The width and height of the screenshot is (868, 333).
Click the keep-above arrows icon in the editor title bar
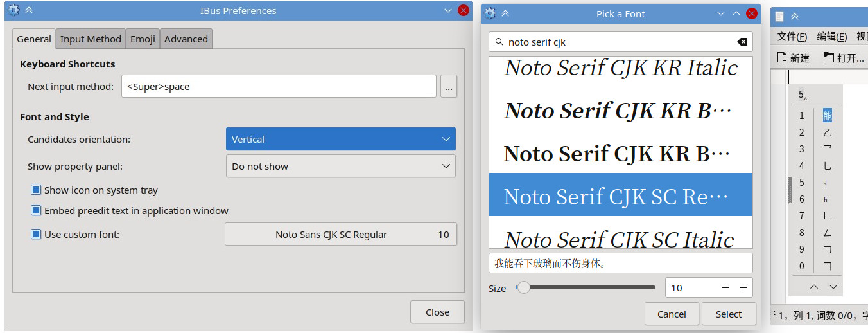(795, 17)
